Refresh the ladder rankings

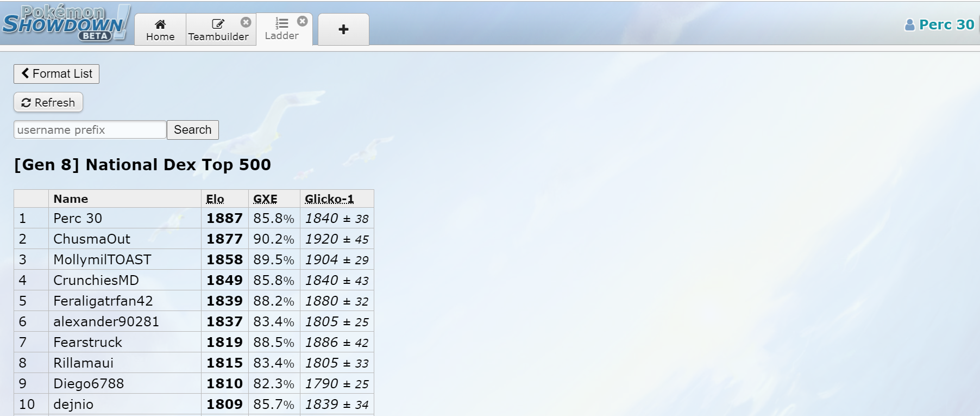coord(48,102)
